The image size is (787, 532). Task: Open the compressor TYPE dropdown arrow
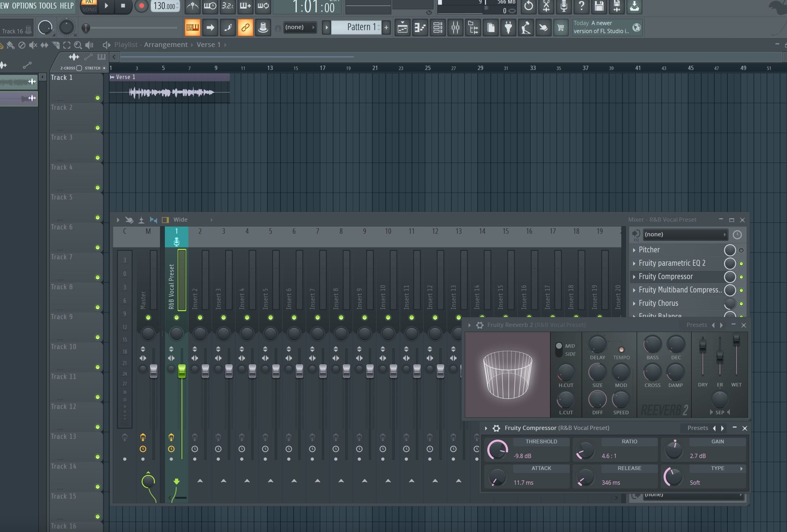click(x=741, y=468)
